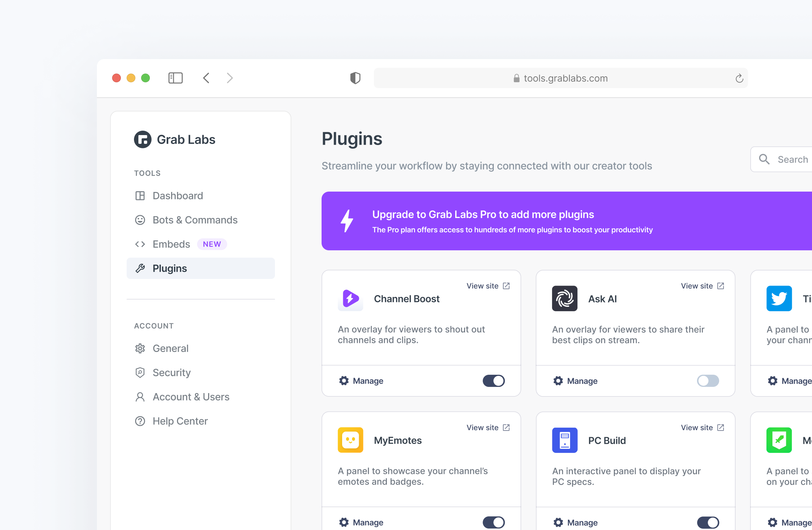Turn off the MyEmotes toggle

(x=493, y=522)
